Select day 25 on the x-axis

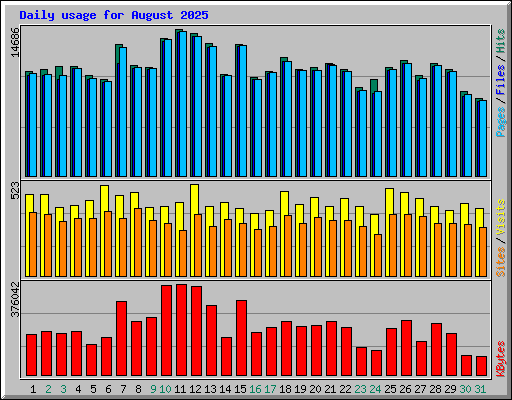390,389
